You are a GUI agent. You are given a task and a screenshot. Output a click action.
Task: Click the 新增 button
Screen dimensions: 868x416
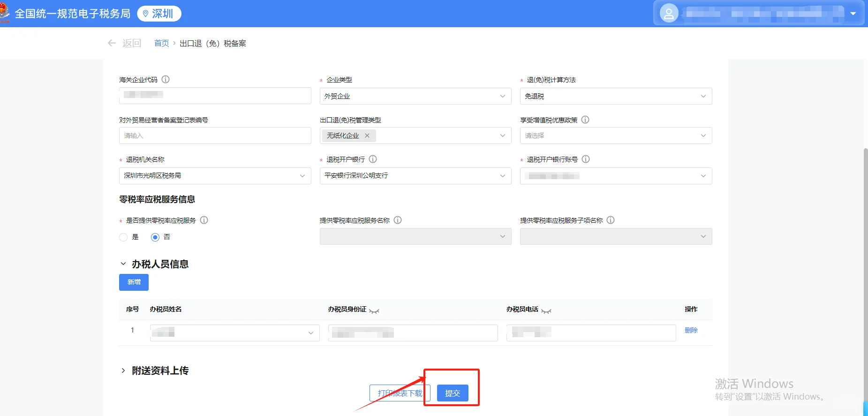pyautogui.click(x=134, y=282)
